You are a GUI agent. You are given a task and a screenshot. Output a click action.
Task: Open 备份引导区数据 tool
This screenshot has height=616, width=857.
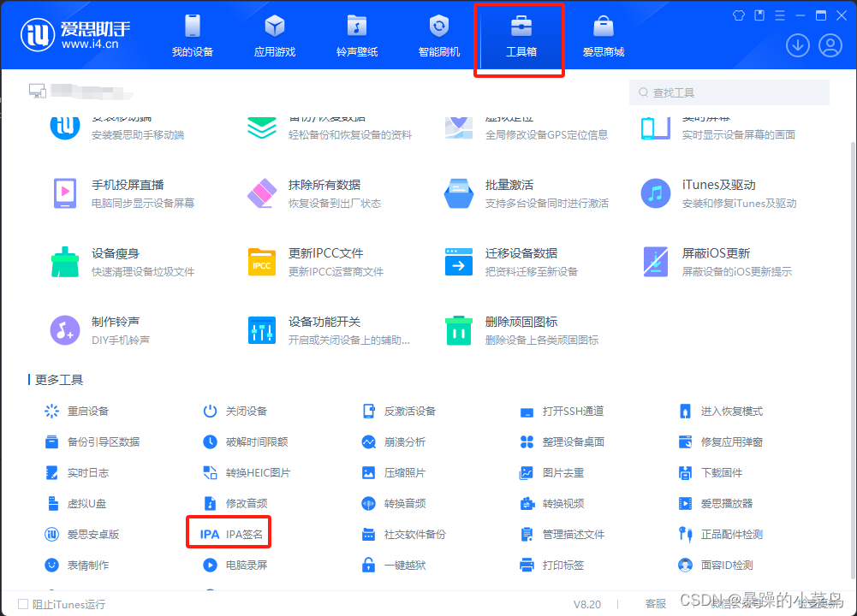pos(92,441)
